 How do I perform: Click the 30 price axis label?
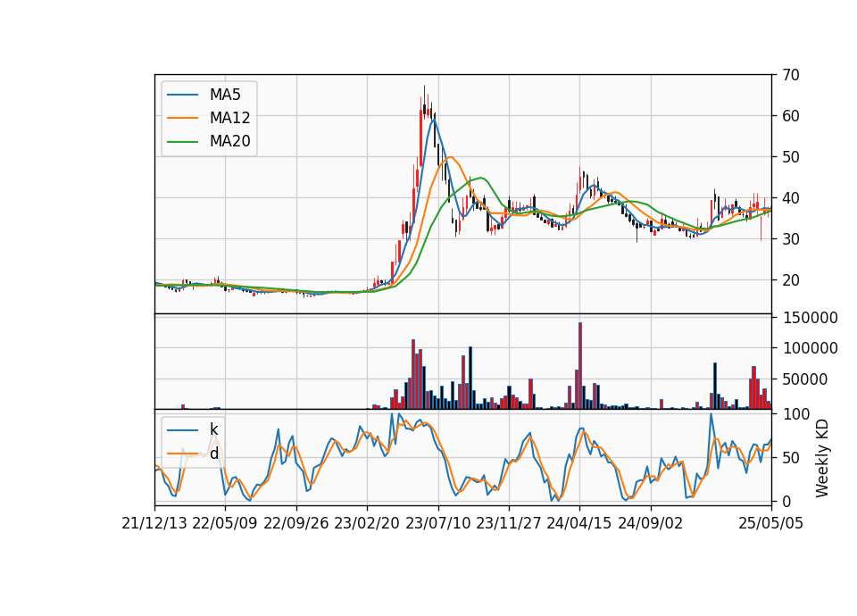click(790, 239)
